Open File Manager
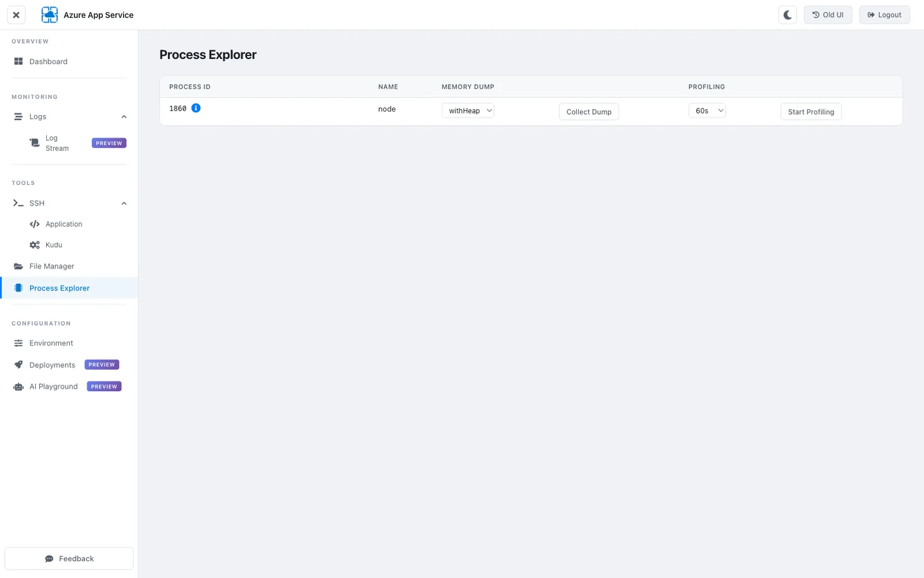 69,266
